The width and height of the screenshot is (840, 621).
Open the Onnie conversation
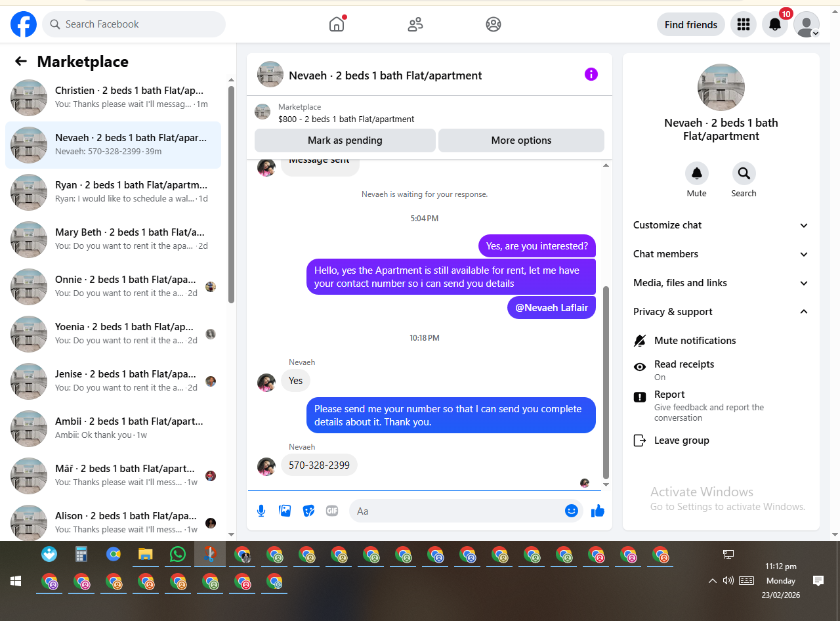(113, 287)
